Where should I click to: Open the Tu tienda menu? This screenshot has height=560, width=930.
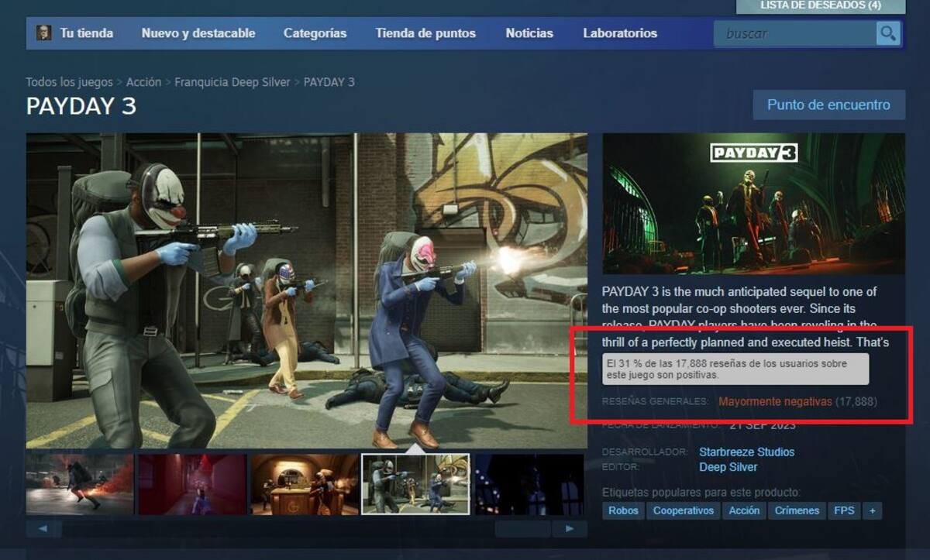pos(86,33)
